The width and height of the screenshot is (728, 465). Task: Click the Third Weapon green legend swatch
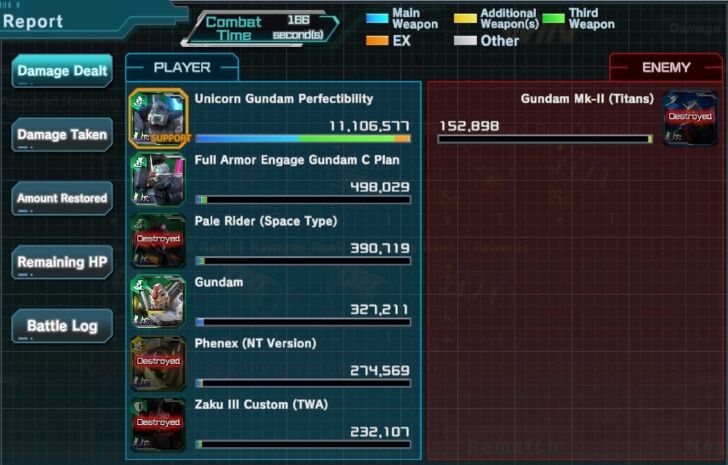tap(553, 19)
